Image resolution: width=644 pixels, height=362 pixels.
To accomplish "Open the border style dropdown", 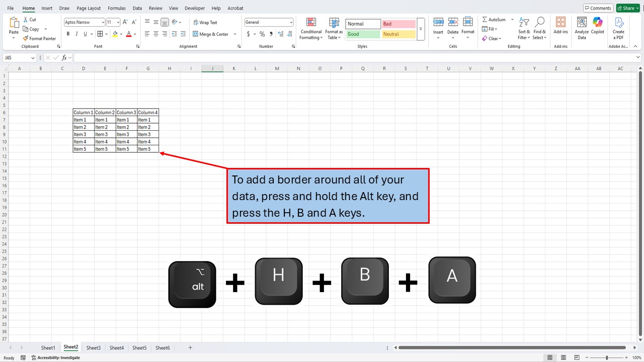I will pos(106,34).
